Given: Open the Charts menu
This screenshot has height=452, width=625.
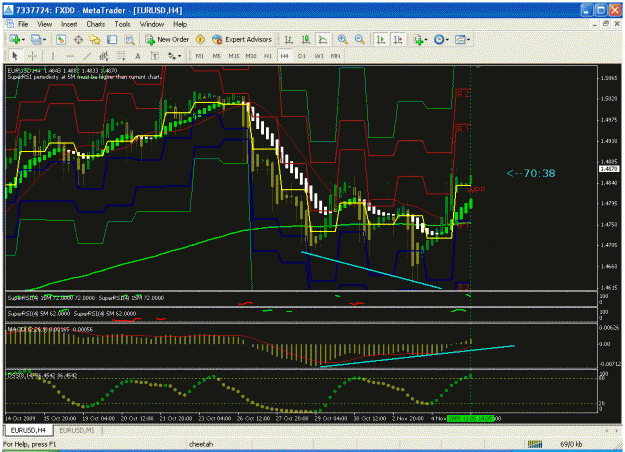Looking at the screenshot, I should (x=96, y=24).
